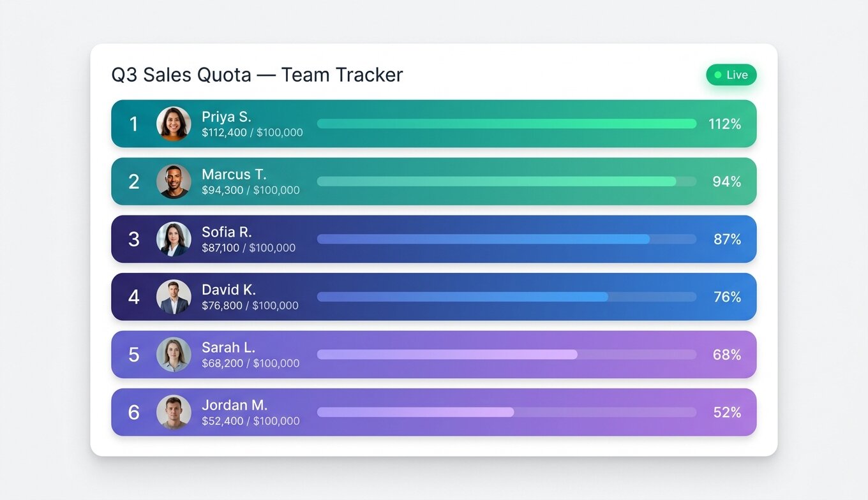
Task: Select the Priya S. progress bar
Action: [x=507, y=124]
